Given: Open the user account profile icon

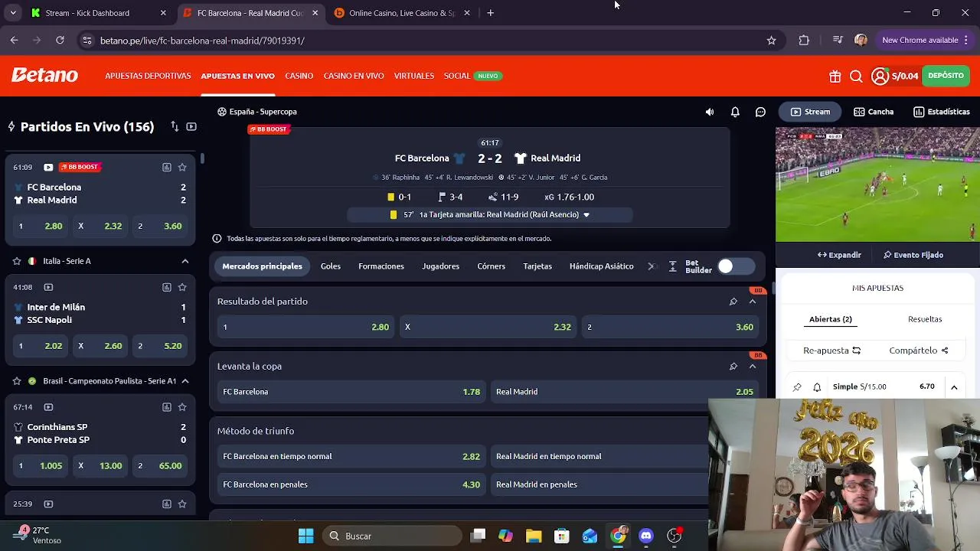Looking at the screenshot, I should [x=880, y=76].
